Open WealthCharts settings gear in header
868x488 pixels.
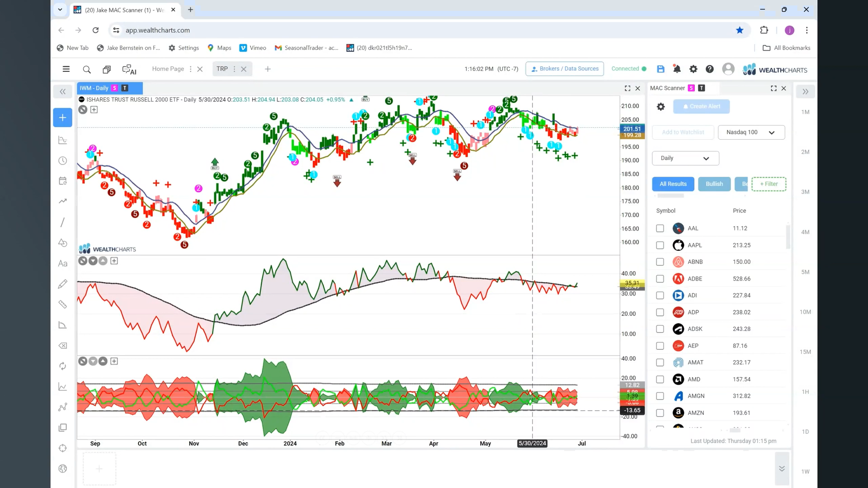pos(693,69)
